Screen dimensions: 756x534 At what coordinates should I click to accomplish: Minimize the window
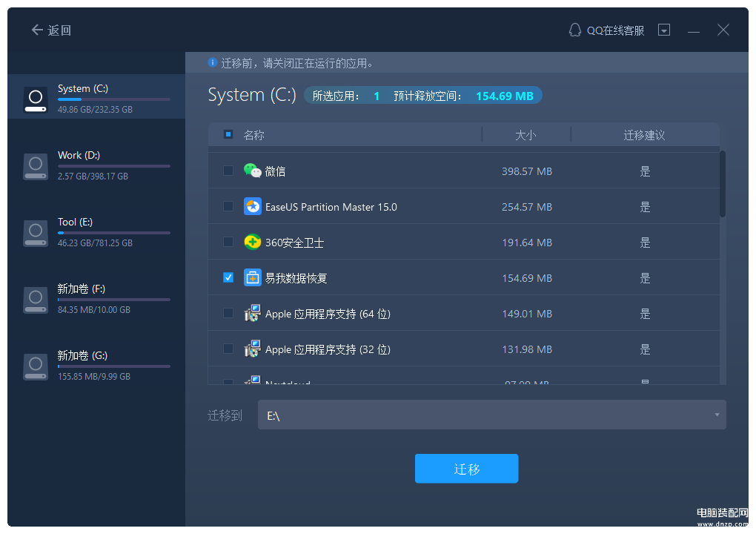coord(693,31)
